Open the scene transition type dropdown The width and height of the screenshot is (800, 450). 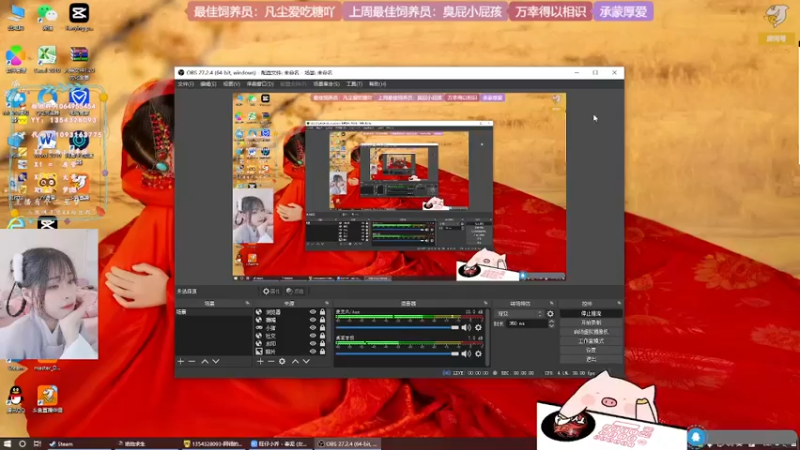point(519,314)
